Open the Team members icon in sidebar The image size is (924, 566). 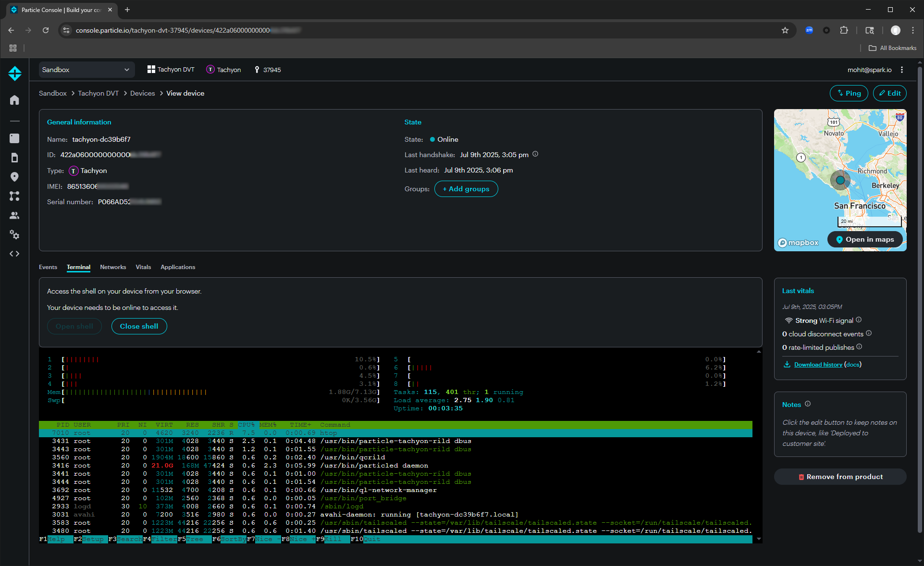pyautogui.click(x=14, y=215)
